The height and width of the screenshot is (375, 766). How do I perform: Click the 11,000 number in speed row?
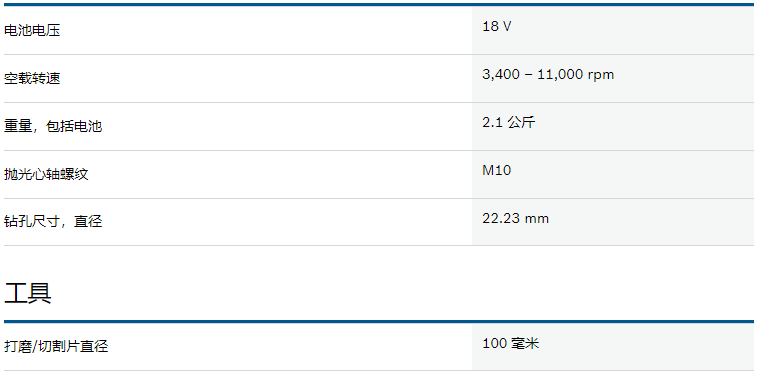560,74
